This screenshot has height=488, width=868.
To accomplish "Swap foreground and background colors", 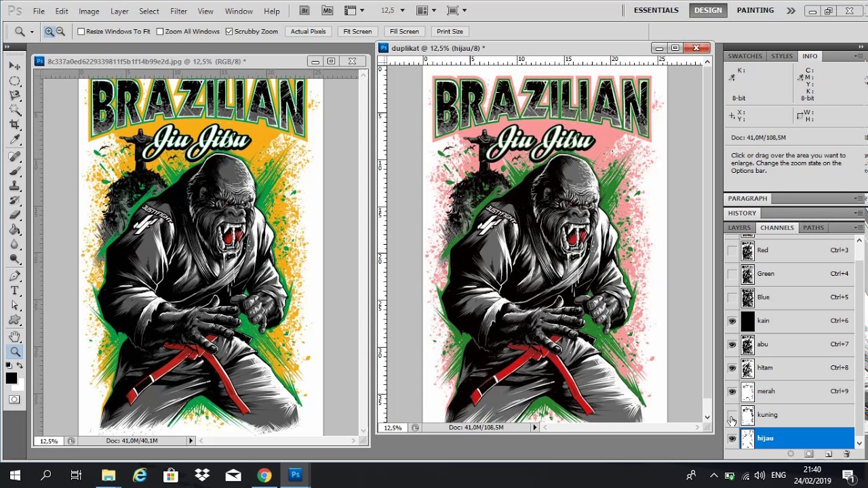I will coord(20,366).
